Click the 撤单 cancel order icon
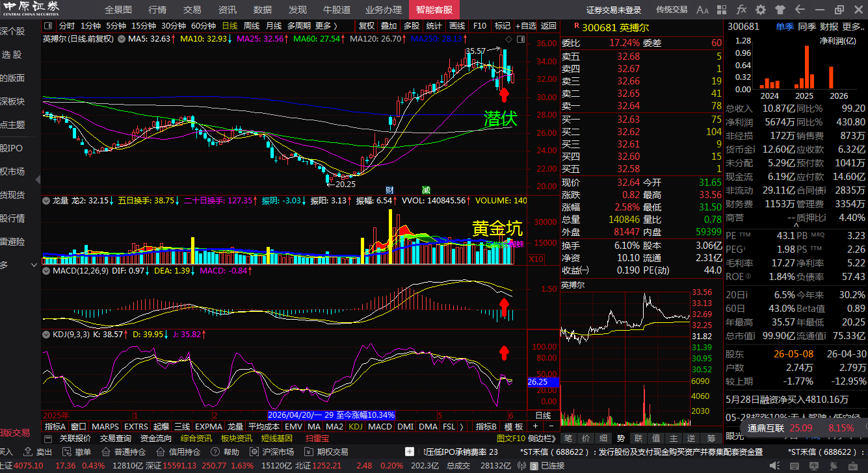The image size is (868, 473). pos(66,452)
